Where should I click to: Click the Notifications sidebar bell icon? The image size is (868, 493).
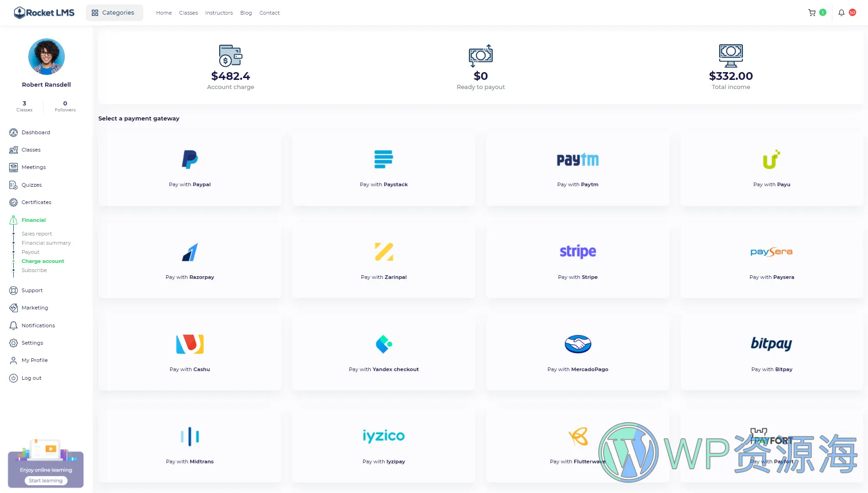pyautogui.click(x=14, y=325)
